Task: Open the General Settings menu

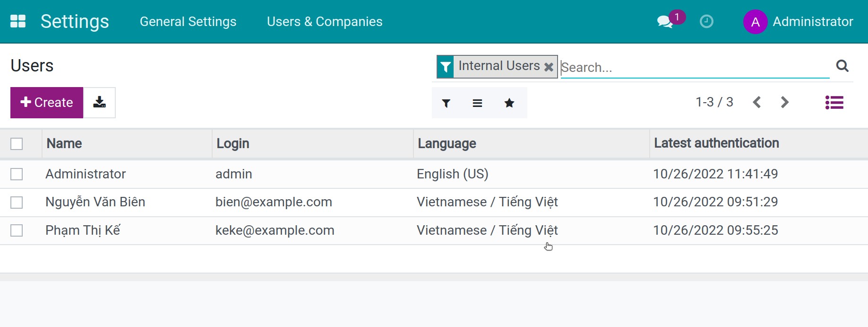Action: coord(188,22)
